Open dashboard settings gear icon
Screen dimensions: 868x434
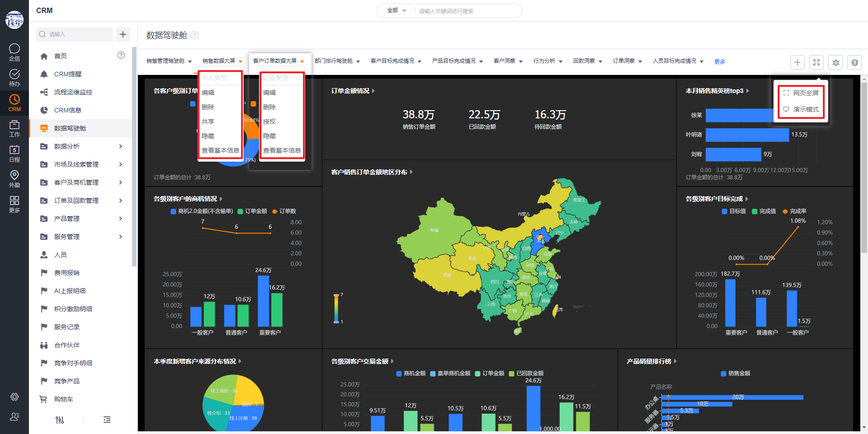(x=835, y=62)
